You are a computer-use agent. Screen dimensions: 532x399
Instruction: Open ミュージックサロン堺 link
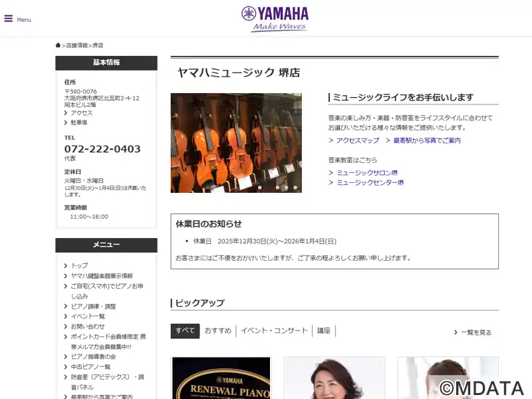(367, 173)
